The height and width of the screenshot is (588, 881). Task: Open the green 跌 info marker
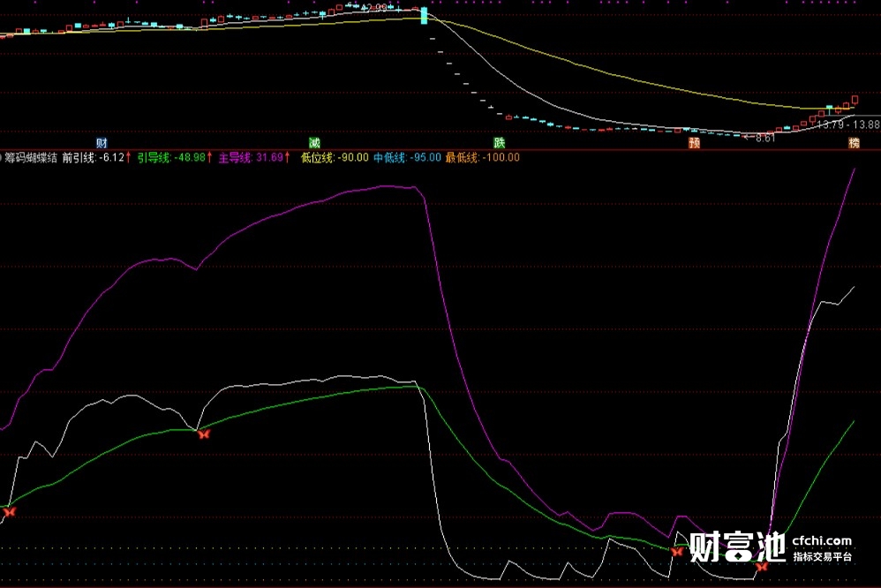[x=499, y=143]
